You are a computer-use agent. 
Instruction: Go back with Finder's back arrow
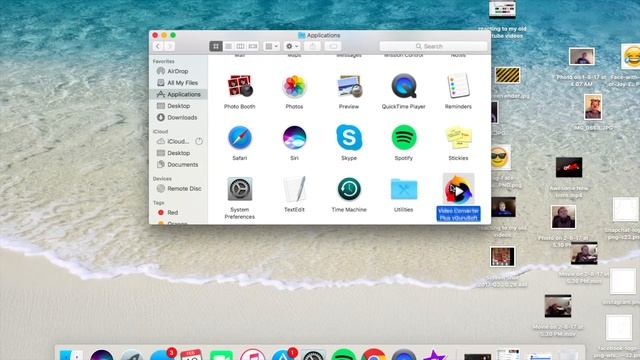[x=158, y=46]
